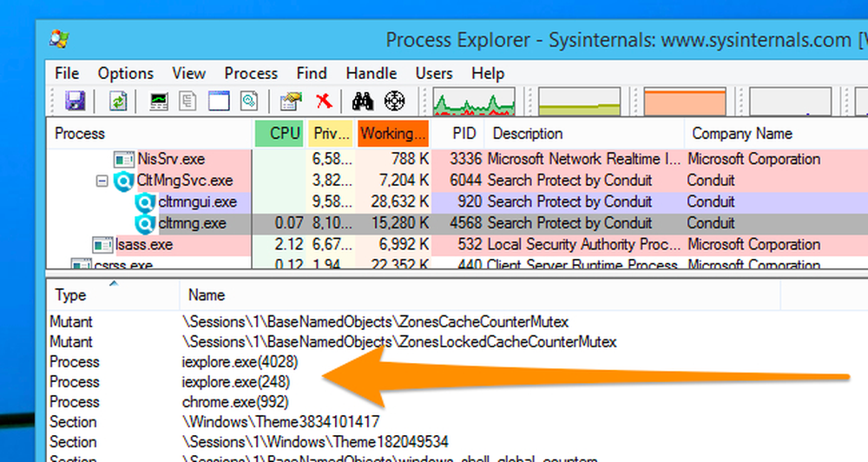Image resolution: width=868 pixels, height=462 pixels.
Task: Open the Handle menu
Action: tap(372, 73)
